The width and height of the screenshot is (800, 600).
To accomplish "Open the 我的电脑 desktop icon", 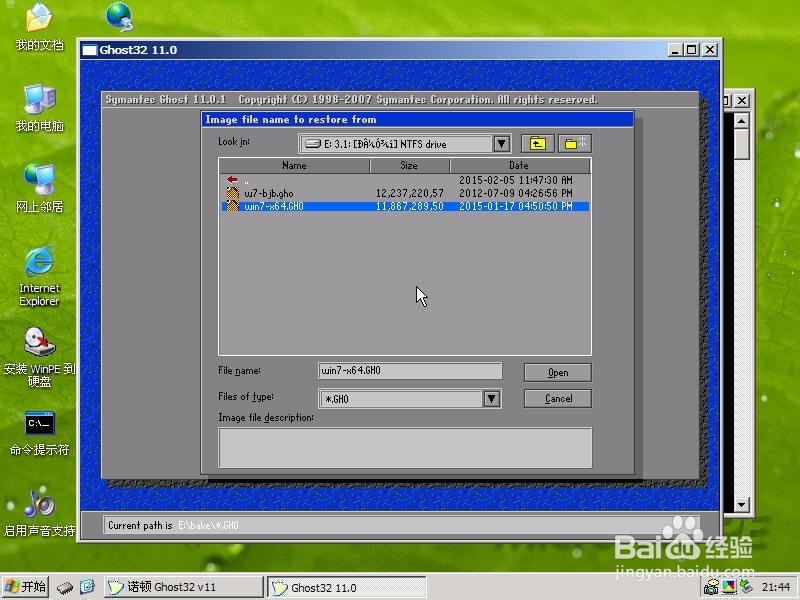I will (39, 107).
